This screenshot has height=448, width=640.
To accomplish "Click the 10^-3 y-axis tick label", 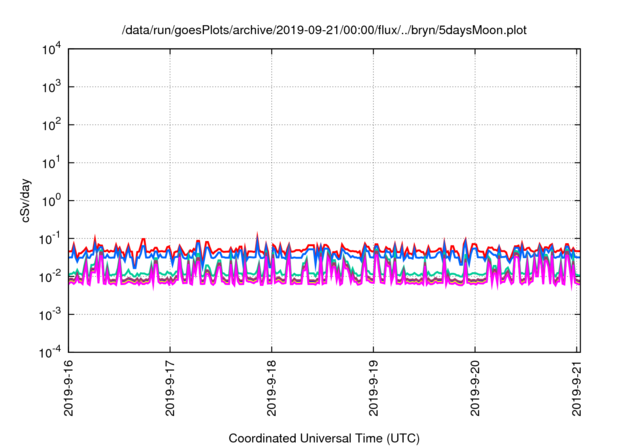I will 50,315.
